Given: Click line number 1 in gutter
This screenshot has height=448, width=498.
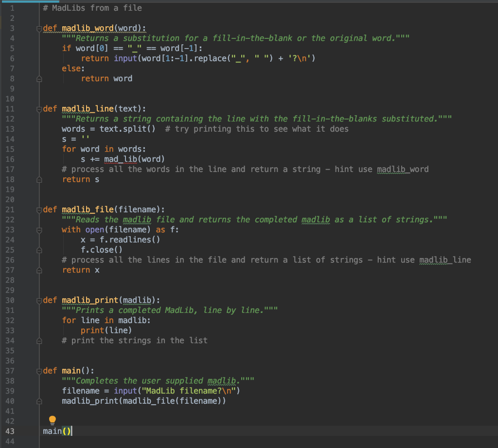Looking at the screenshot, I should (12, 8).
